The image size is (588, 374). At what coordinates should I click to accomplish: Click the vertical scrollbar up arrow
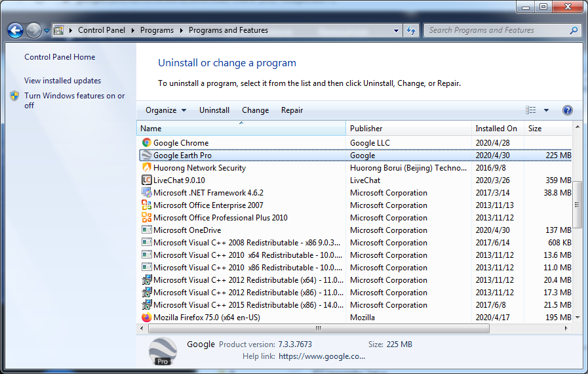[578, 127]
